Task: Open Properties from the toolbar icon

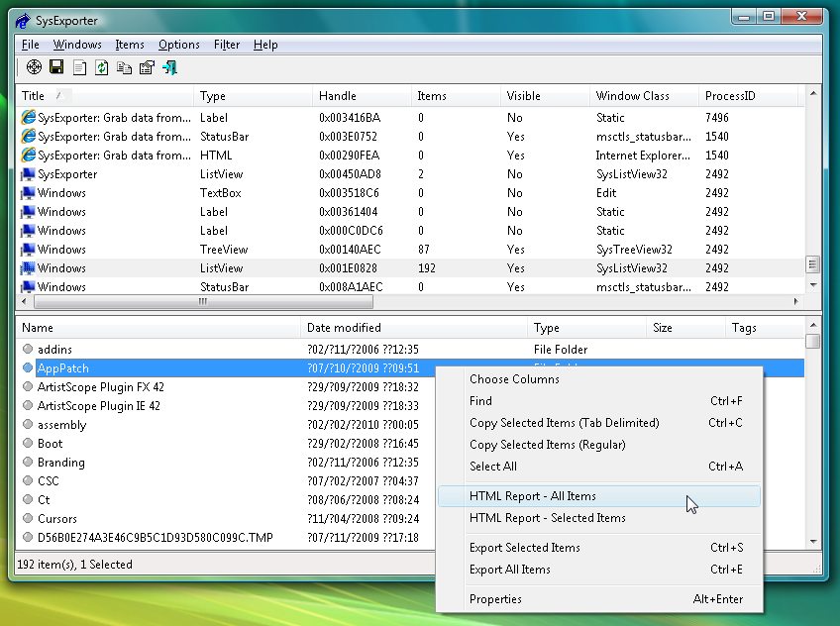Action: (147, 67)
